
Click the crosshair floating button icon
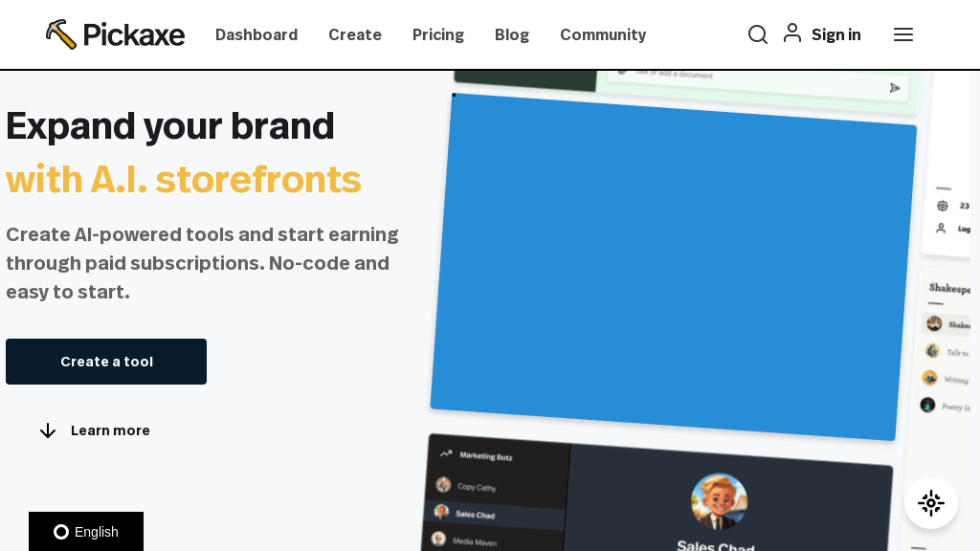931,503
